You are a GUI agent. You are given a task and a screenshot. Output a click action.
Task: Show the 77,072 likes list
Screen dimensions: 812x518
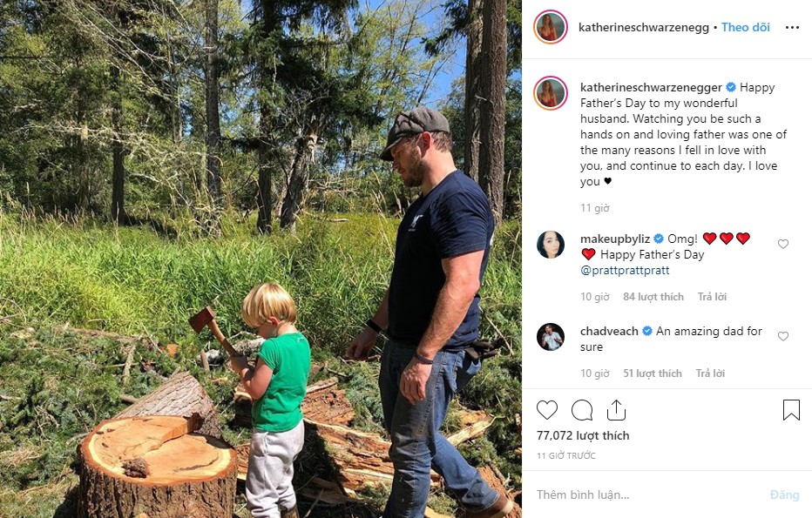(x=583, y=435)
